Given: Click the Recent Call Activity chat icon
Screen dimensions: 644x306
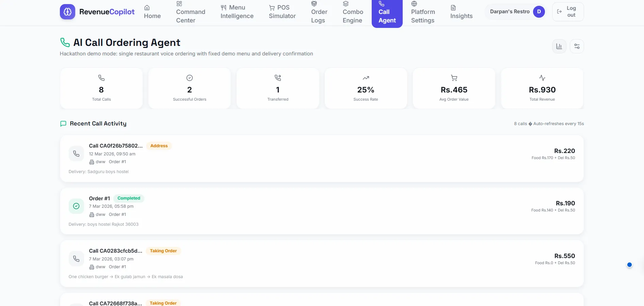Looking at the screenshot, I should 63,124.
